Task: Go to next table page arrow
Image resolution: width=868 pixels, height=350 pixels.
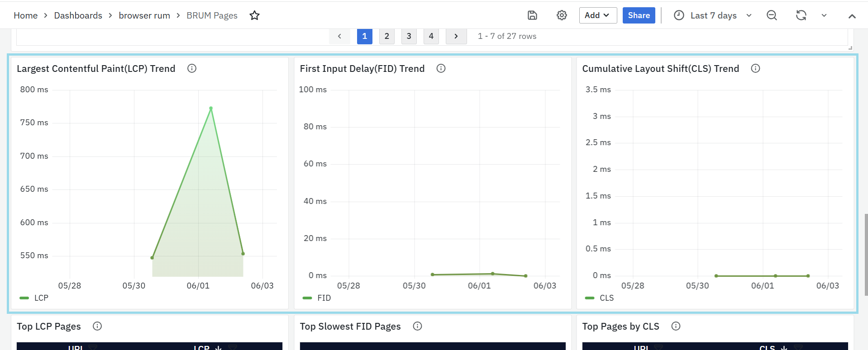Action: pos(456,36)
